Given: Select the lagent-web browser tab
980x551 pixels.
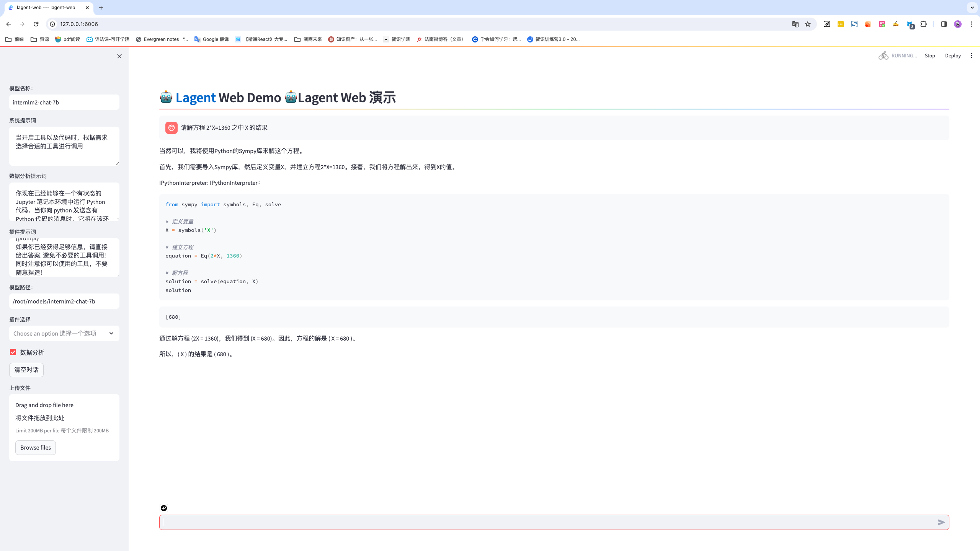Looking at the screenshot, I should tap(46, 8).
